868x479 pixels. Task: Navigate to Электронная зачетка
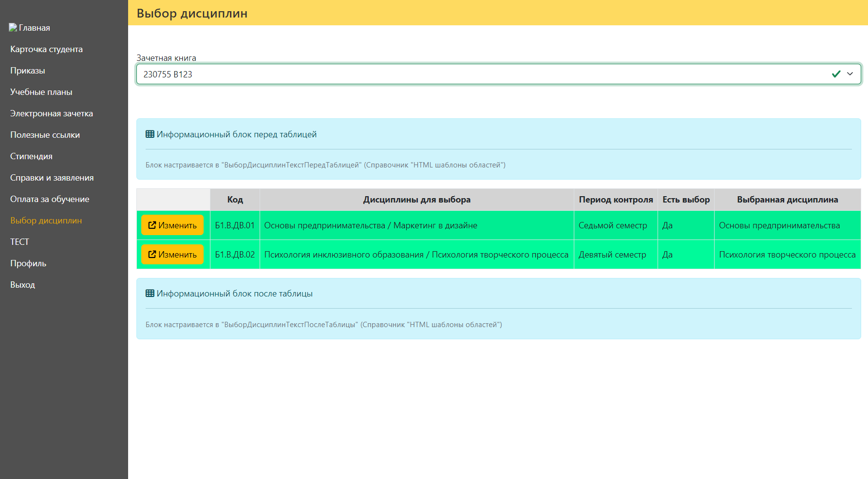click(52, 113)
